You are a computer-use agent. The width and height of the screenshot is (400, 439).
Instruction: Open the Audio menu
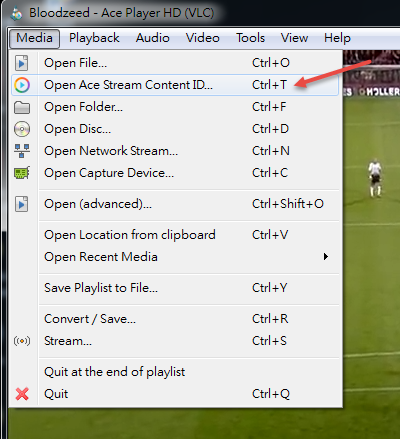[x=152, y=38]
